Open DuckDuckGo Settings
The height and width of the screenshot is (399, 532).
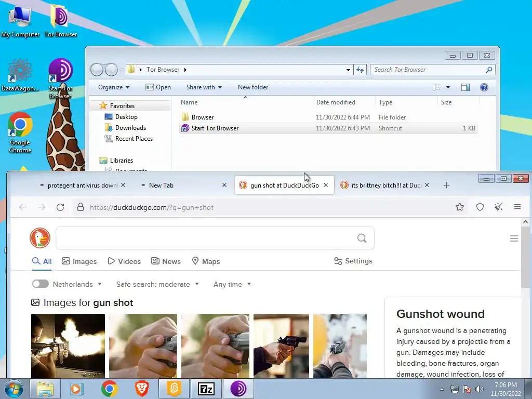pyautogui.click(x=353, y=261)
